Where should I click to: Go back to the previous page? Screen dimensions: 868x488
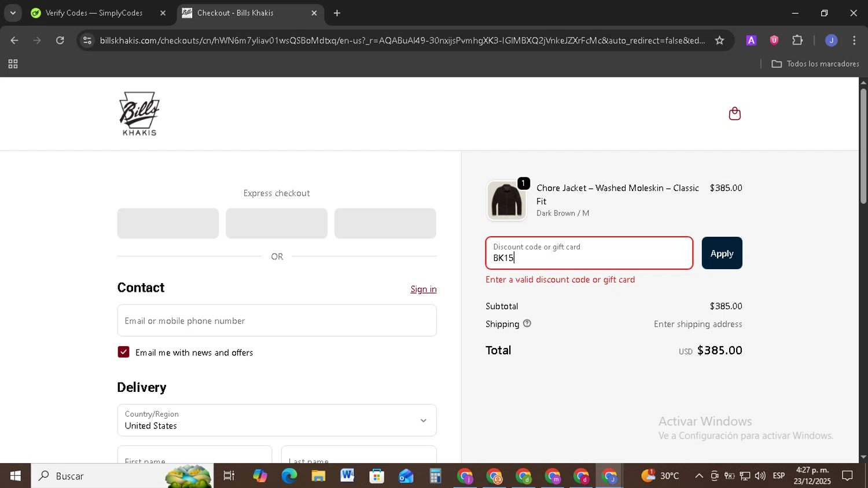[x=14, y=41]
